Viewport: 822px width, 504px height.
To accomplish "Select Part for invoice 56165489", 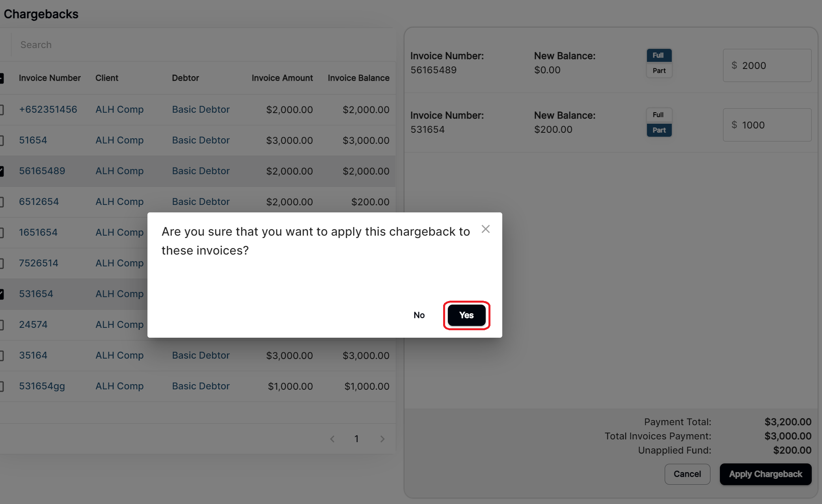I will pos(659,71).
